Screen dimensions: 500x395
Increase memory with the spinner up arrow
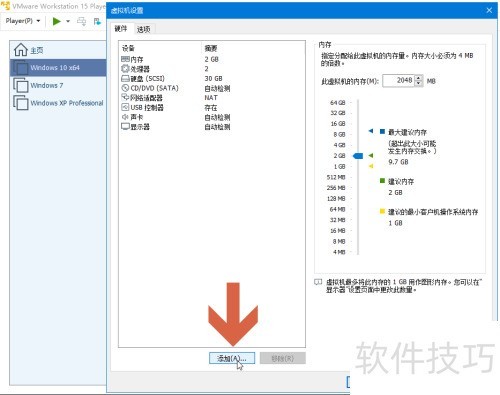click(419, 78)
